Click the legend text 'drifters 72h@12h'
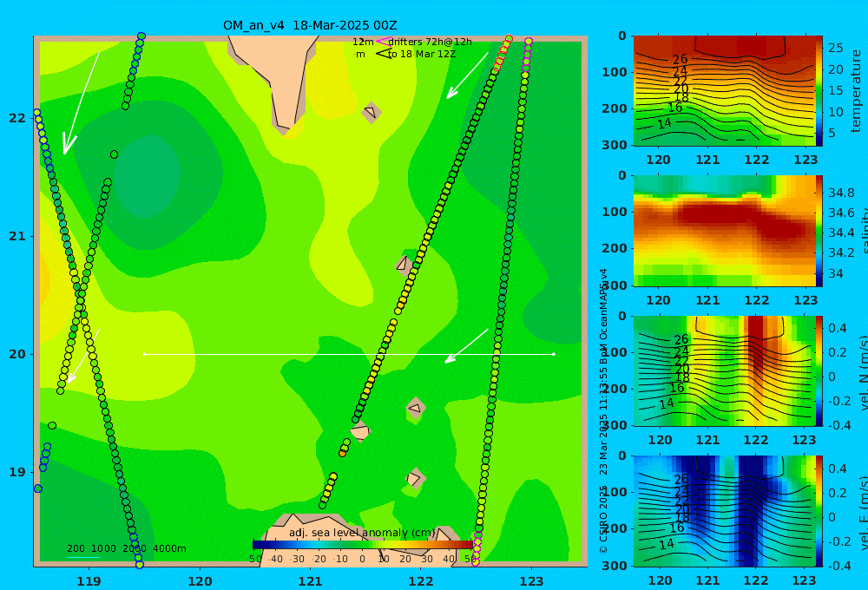Image resolution: width=868 pixels, height=590 pixels. click(431, 42)
